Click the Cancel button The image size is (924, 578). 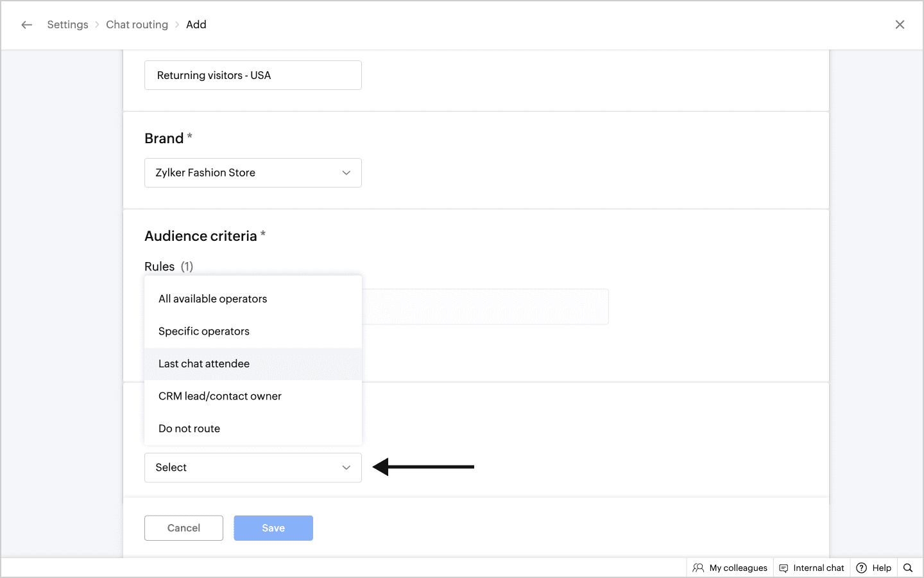184,528
